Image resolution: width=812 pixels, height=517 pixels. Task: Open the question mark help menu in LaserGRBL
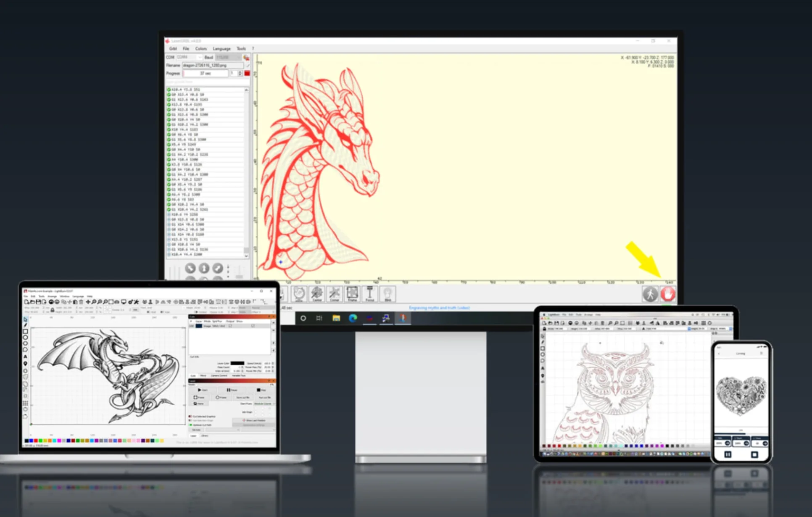(253, 49)
